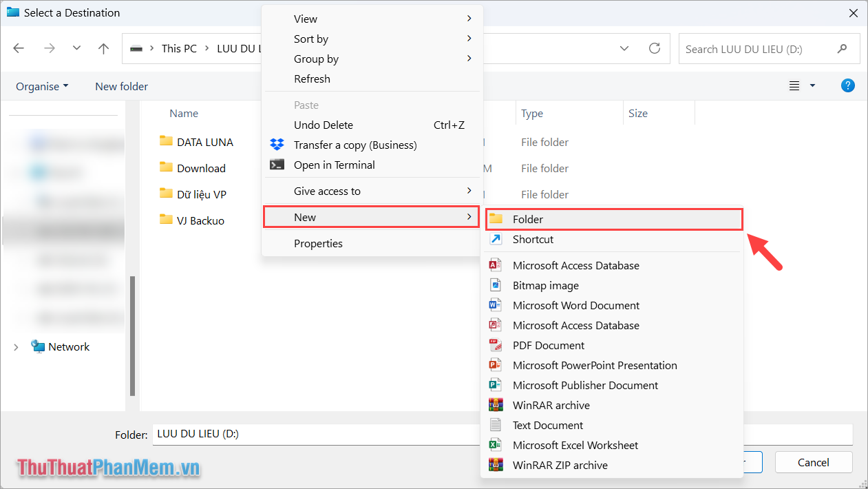This screenshot has height=489, width=868.
Task: Open the recent locations chevron
Action: point(76,48)
